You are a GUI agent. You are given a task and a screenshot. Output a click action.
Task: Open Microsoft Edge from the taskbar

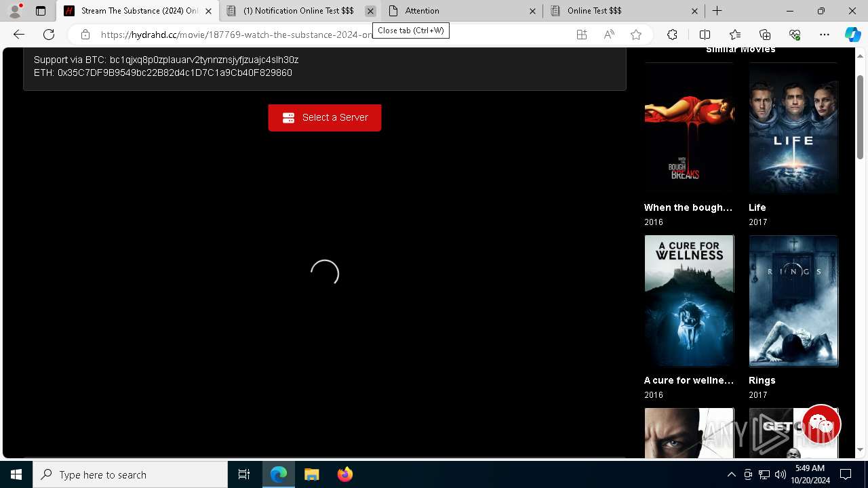click(x=279, y=474)
